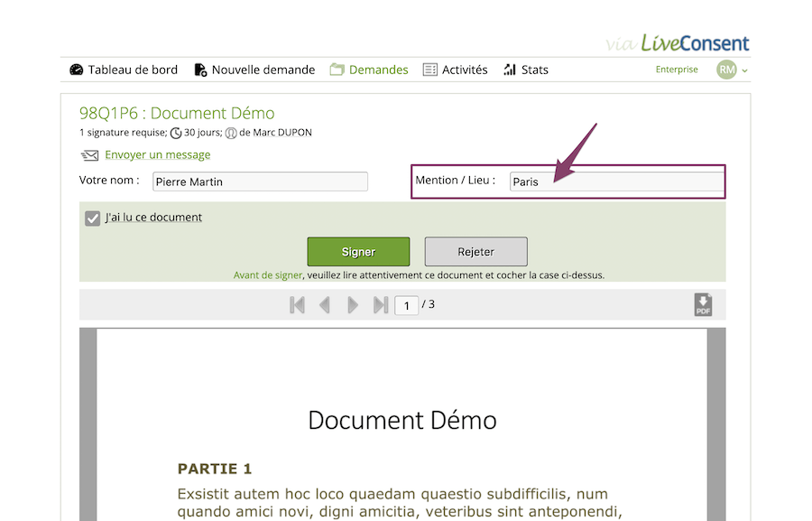This screenshot has width=812, height=521.
Task: Go to the first page of document
Action: 297,305
